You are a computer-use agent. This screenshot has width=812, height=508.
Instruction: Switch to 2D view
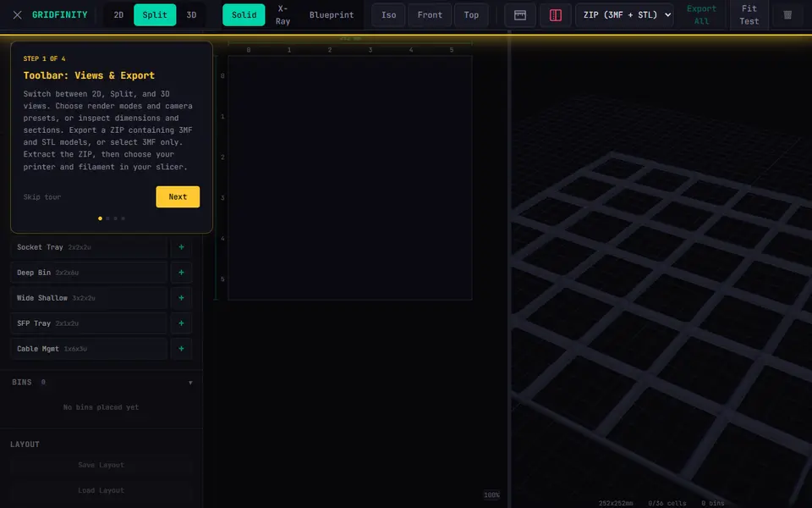point(118,15)
